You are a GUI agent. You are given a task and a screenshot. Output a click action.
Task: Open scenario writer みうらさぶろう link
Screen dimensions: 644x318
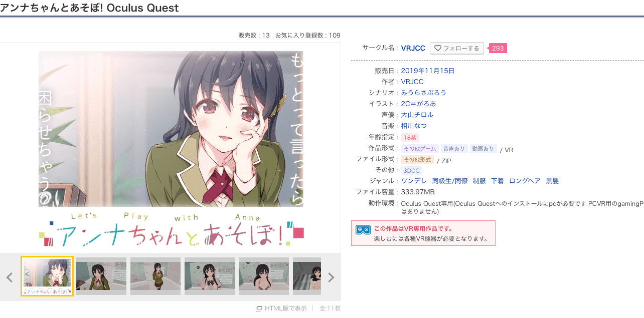click(x=424, y=93)
